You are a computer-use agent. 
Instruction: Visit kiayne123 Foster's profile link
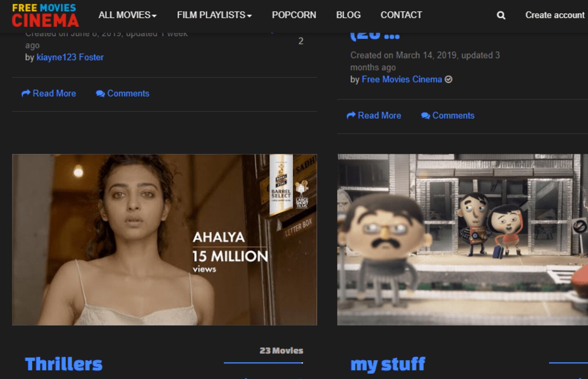[x=70, y=57]
